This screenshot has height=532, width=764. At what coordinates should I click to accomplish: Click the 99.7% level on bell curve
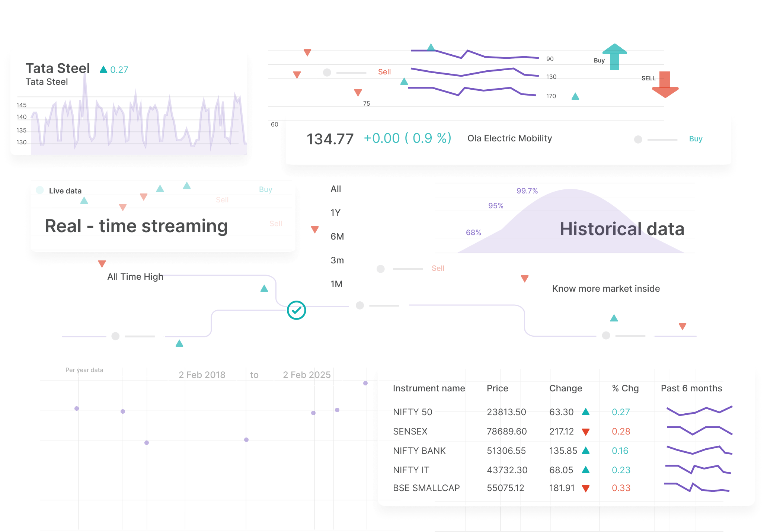click(527, 191)
